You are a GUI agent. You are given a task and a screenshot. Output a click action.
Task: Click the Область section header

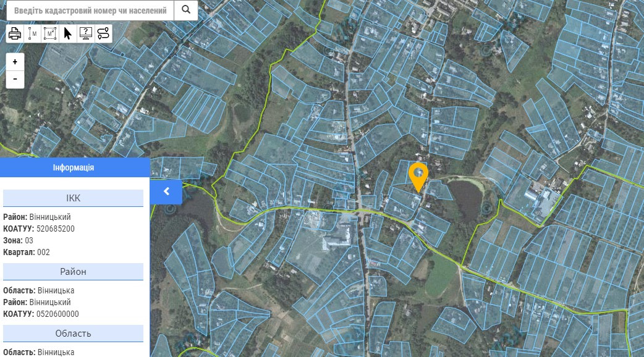pyautogui.click(x=73, y=334)
